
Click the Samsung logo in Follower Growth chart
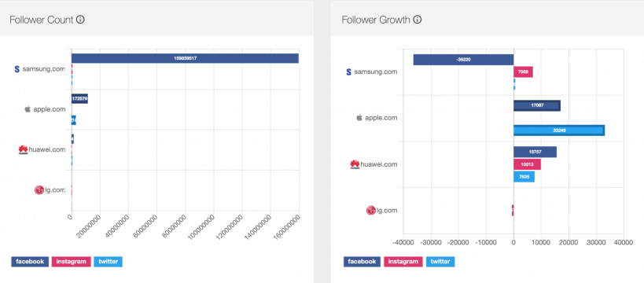coord(348,72)
